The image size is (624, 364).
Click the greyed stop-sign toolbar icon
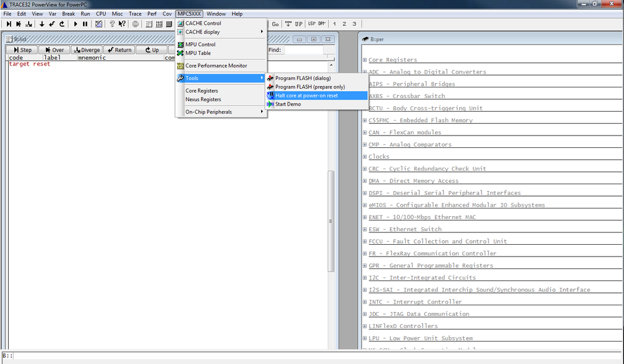[136, 24]
